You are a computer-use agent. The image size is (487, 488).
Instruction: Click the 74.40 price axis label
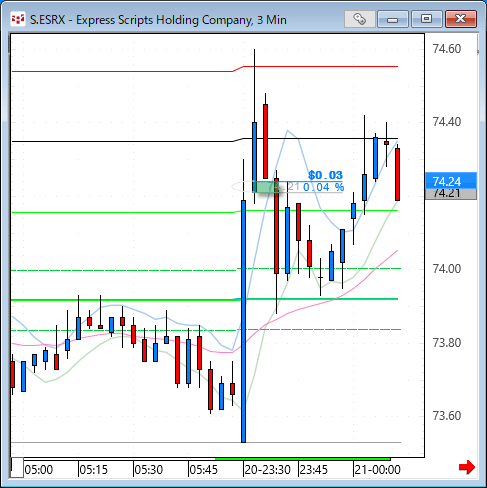click(447, 122)
